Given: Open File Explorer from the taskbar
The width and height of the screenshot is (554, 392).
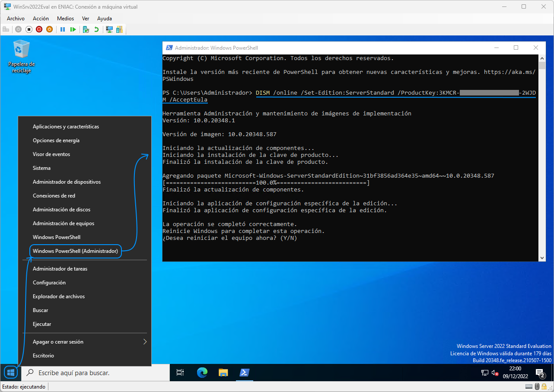Looking at the screenshot, I should [x=223, y=373].
